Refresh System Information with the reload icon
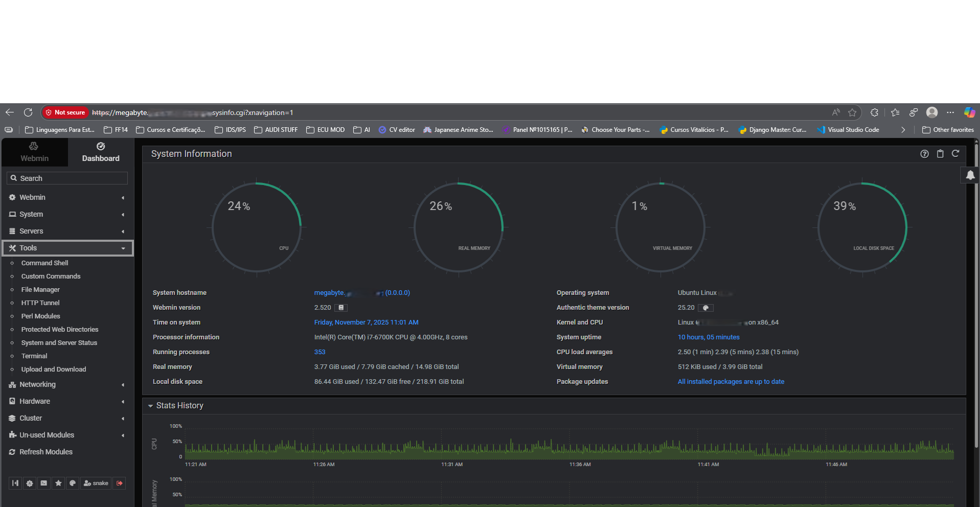Viewport: 980px width, 507px height. coord(955,153)
